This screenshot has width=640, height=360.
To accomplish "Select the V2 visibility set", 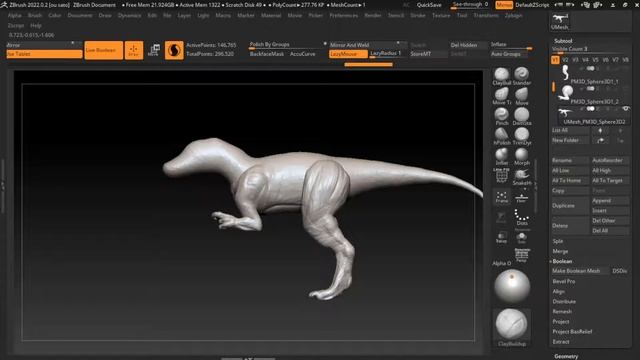I will pyautogui.click(x=565, y=60).
